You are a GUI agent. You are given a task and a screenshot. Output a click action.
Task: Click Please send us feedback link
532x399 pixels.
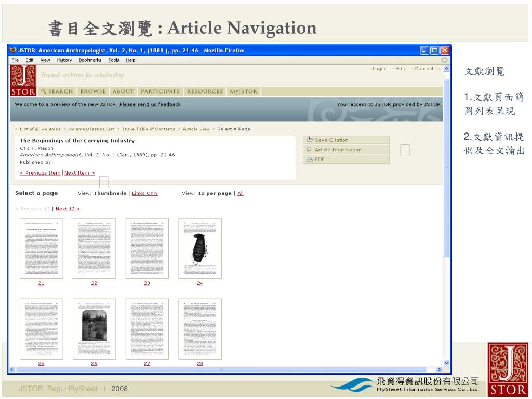click(x=150, y=104)
